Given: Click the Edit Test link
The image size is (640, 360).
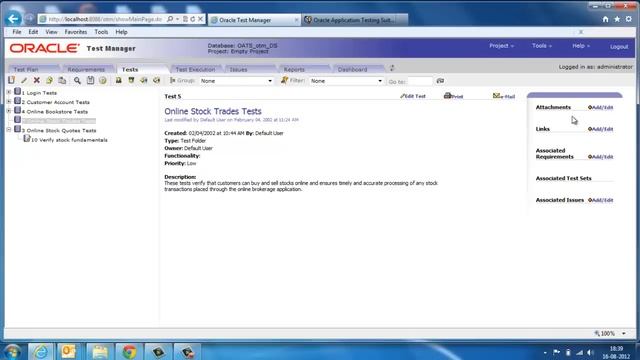Looking at the screenshot, I should click(413, 96).
